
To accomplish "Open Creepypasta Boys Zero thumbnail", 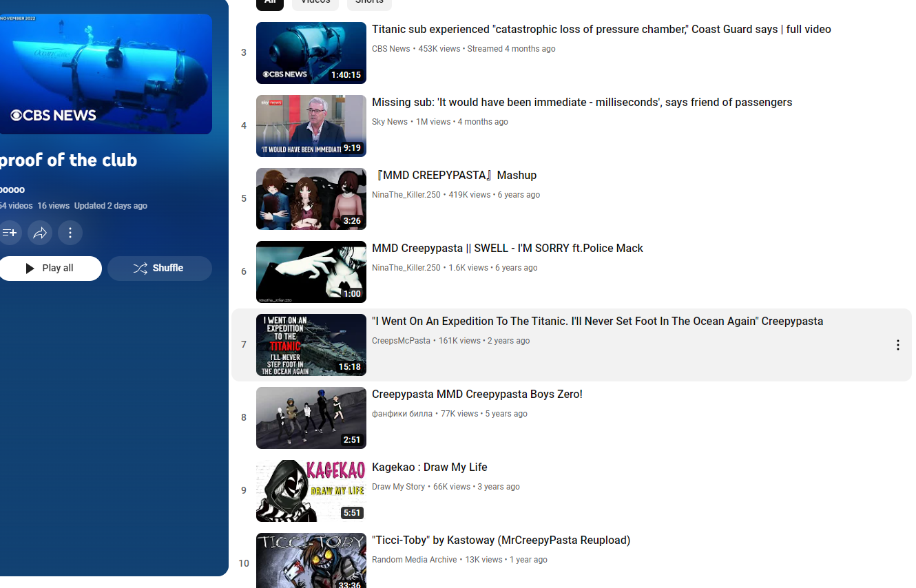I will (311, 418).
